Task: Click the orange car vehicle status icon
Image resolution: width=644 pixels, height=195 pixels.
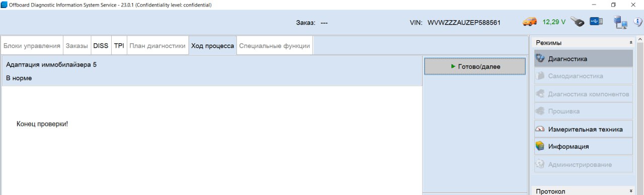Action: [x=530, y=22]
